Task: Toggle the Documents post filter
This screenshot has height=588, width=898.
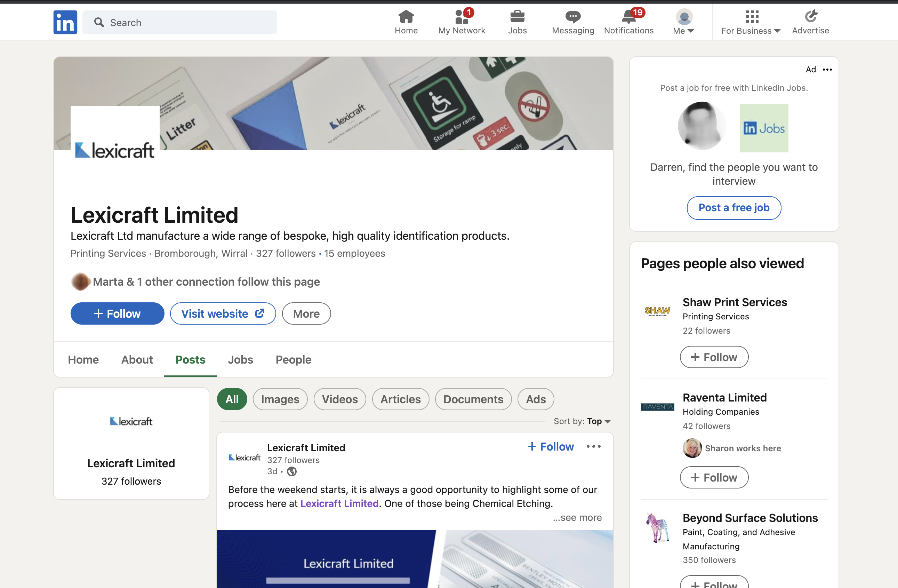Action: pos(473,399)
